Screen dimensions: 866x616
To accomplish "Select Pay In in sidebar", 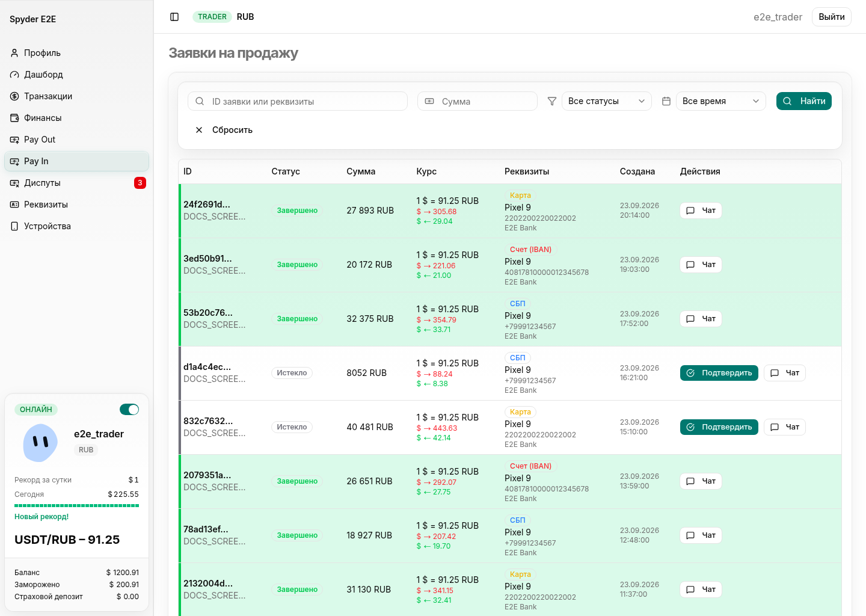I will pyautogui.click(x=76, y=161).
